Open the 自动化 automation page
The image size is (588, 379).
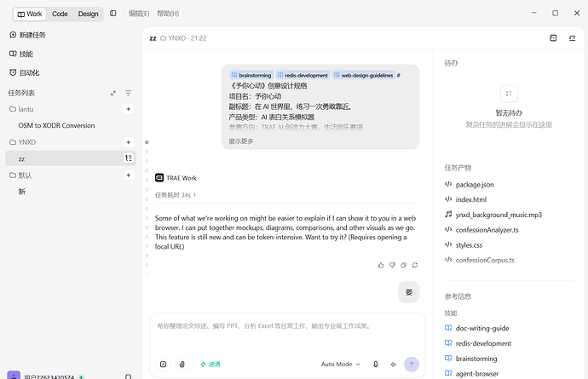point(25,72)
